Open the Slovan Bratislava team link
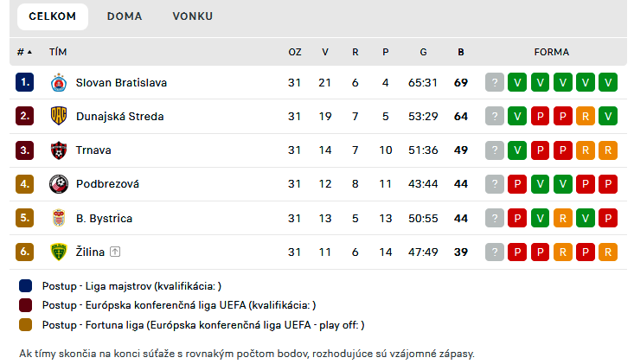The width and height of the screenshot is (634, 364). point(121,83)
